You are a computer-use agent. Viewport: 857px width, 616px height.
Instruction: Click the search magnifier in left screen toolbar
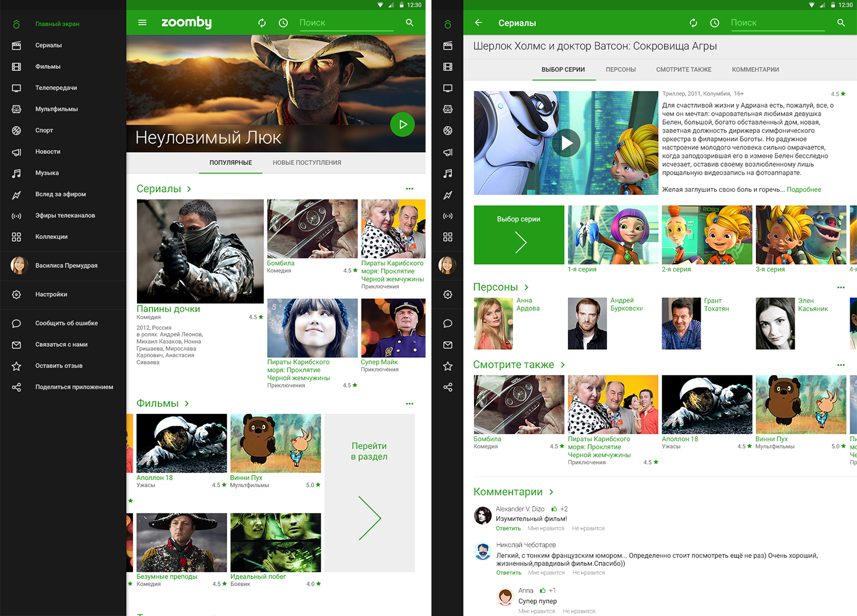tap(410, 23)
